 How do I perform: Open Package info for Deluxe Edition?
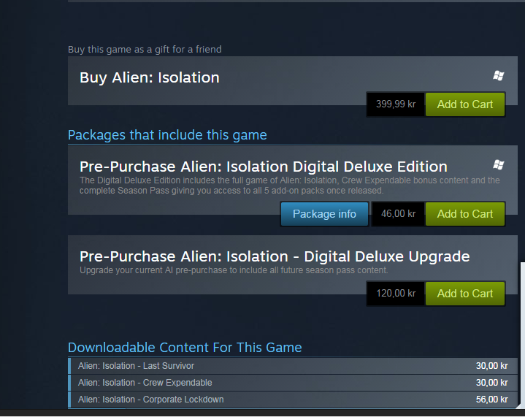(x=324, y=214)
